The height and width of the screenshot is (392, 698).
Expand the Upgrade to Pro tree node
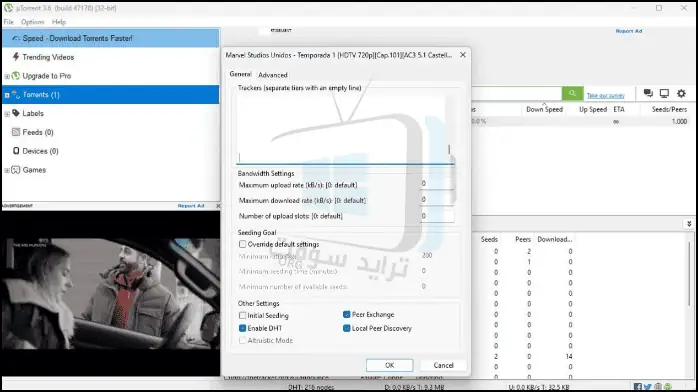tap(7, 76)
